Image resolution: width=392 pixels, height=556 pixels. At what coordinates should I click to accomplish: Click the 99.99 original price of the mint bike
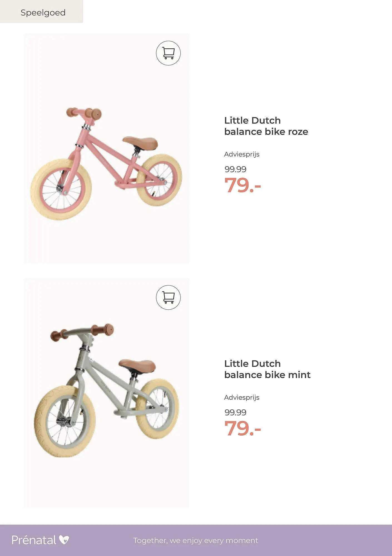(x=235, y=412)
